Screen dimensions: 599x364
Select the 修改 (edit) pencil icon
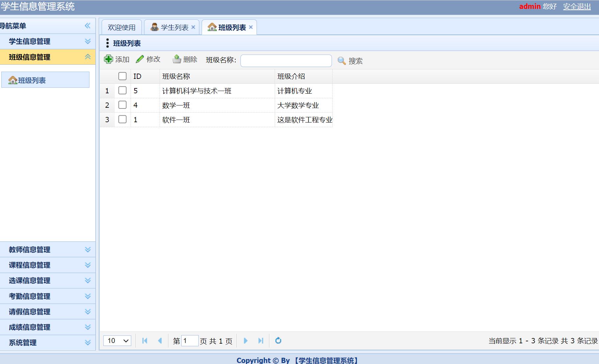(140, 59)
